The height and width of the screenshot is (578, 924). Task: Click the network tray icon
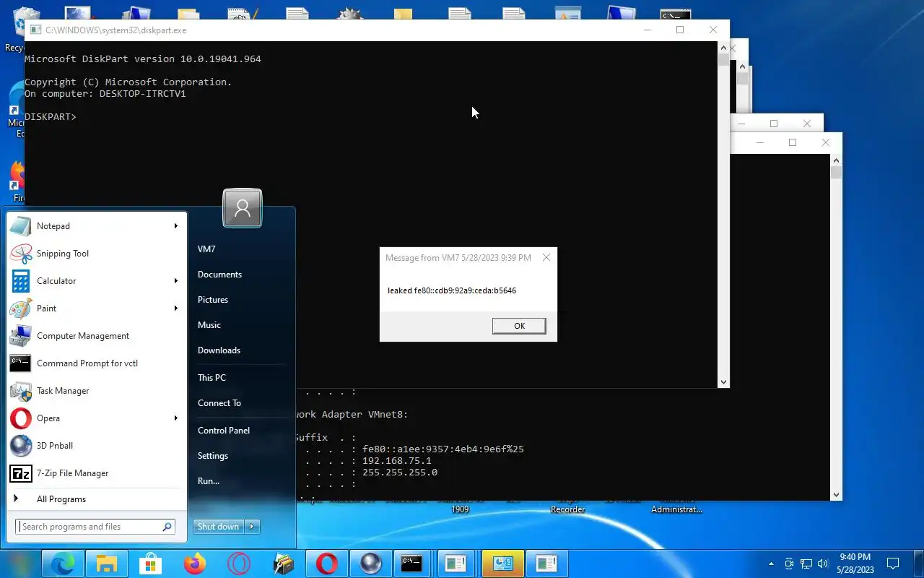pos(806,564)
